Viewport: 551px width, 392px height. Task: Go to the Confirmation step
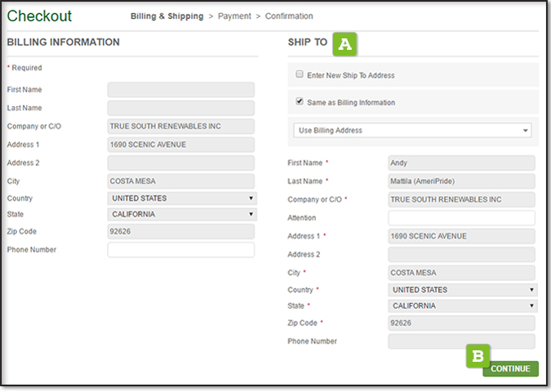point(289,16)
